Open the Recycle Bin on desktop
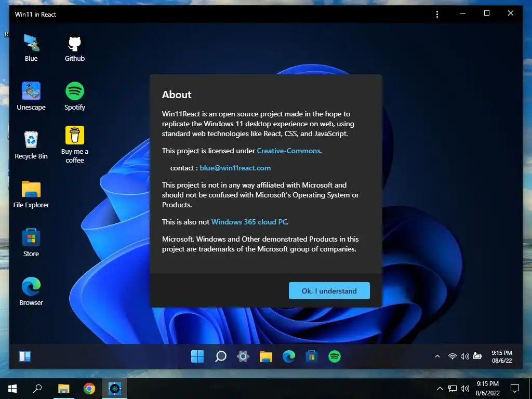The width and height of the screenshot is (532, 399). [31, 145]
